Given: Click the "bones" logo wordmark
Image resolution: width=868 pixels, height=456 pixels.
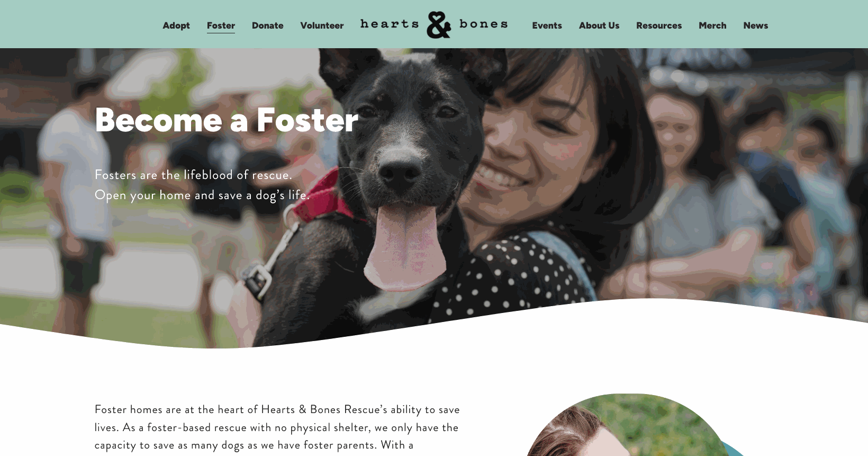Looking at the screenshot, I should pyautogui.click(x=484, y=24).
